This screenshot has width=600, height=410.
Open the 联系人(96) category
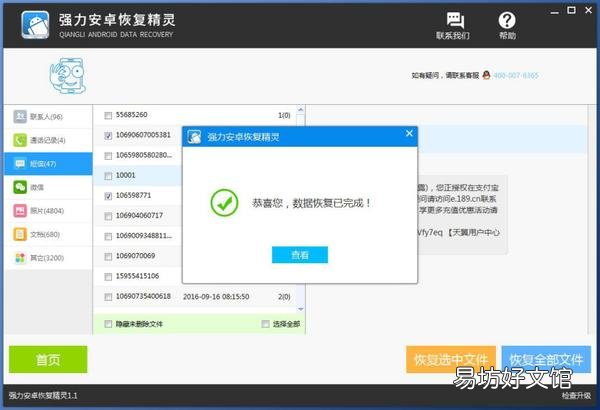point(48,116)
